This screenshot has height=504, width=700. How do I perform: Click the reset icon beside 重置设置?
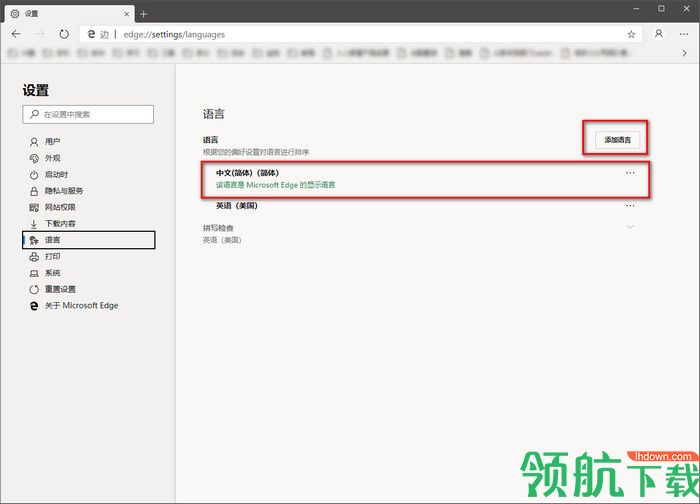(34, 289)
